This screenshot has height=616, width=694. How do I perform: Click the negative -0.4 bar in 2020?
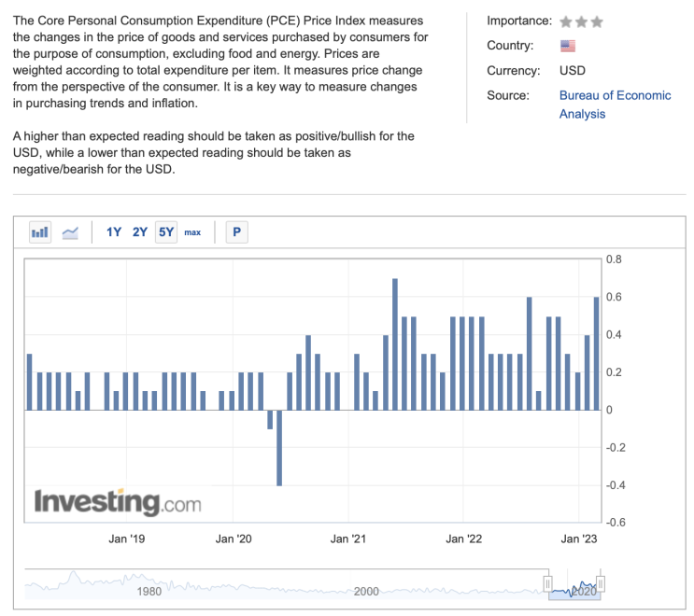click(279, 448)
